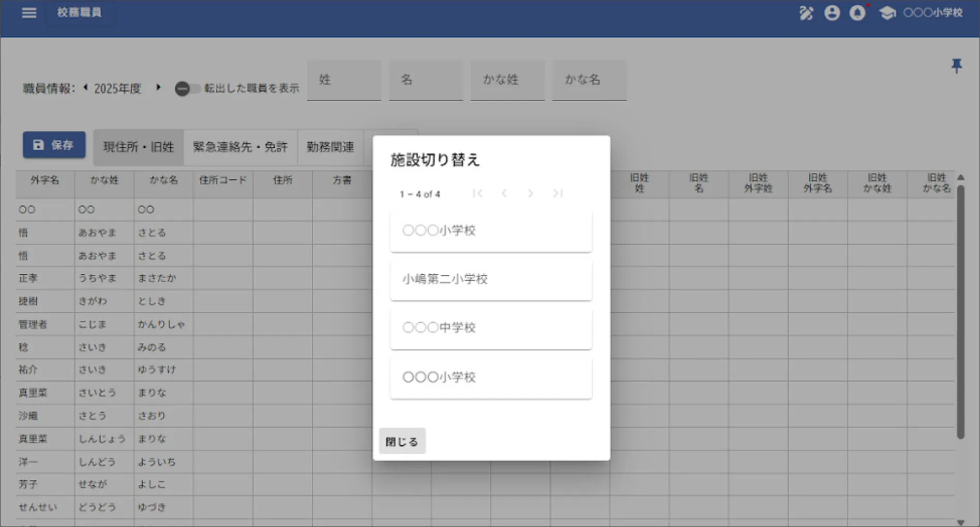Go to next page in facility list

(531, 193)
